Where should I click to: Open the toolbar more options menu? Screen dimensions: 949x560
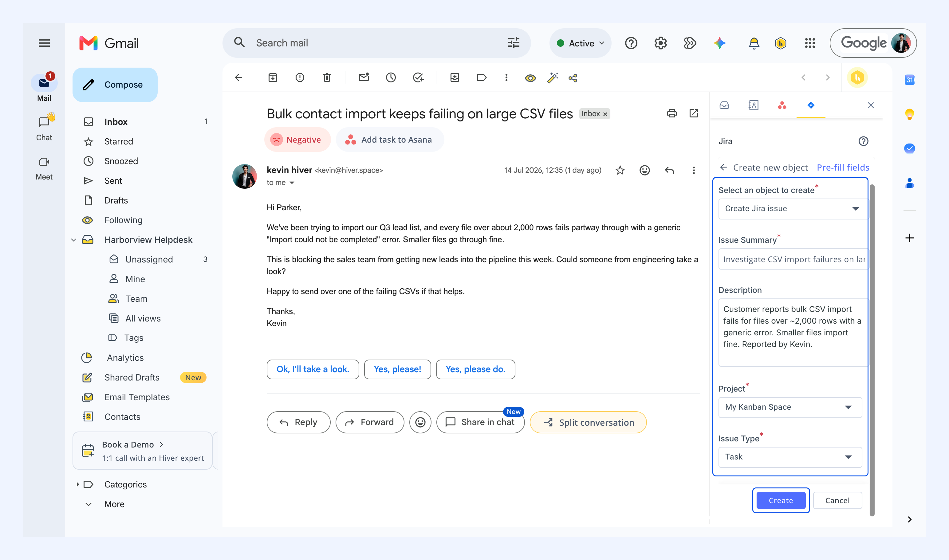click(506, 78)
